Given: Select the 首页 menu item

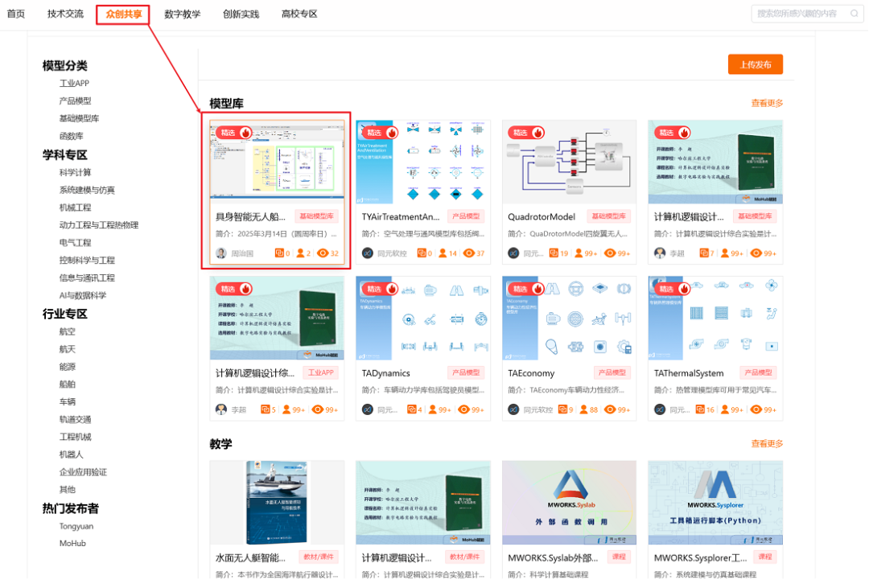Looking at the screenshot, I should tap(16, 14).
